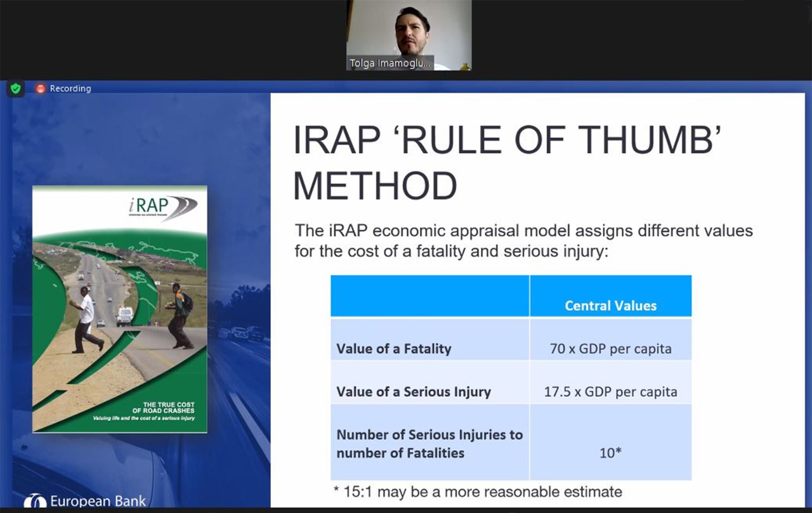The width and height of the screenshot is (812, 513).
Task: Click the "70 x GDP per capita" cell
Action: (610, 348)
